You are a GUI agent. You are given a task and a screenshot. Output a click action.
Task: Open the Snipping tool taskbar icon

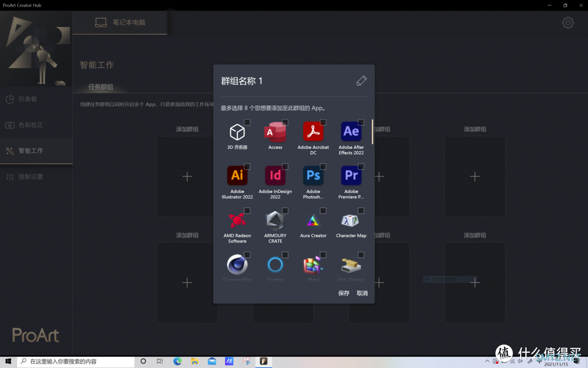click(x=247, y=361)
